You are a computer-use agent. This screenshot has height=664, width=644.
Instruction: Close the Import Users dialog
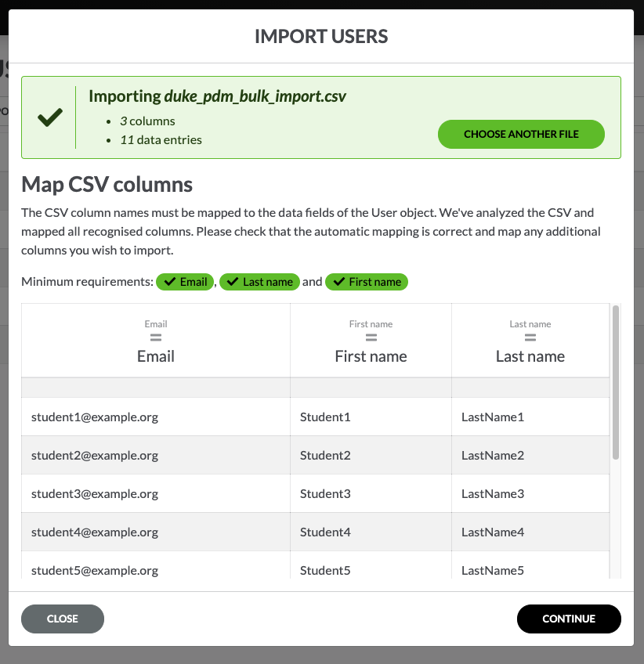click(63, 619)
